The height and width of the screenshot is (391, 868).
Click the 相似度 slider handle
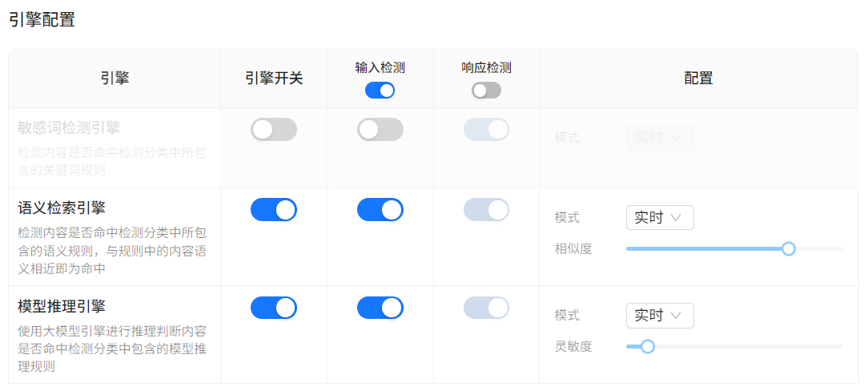[x=789, y=249]
